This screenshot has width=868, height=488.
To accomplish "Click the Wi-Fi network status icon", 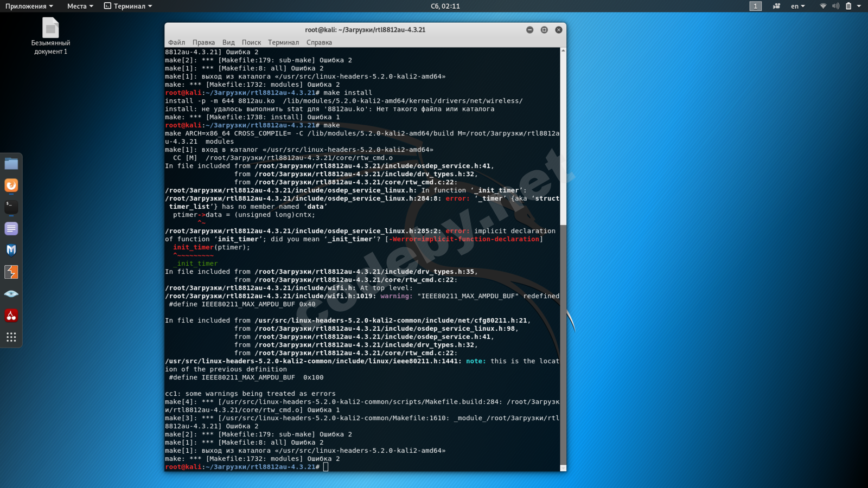I will tap(823, 6).
